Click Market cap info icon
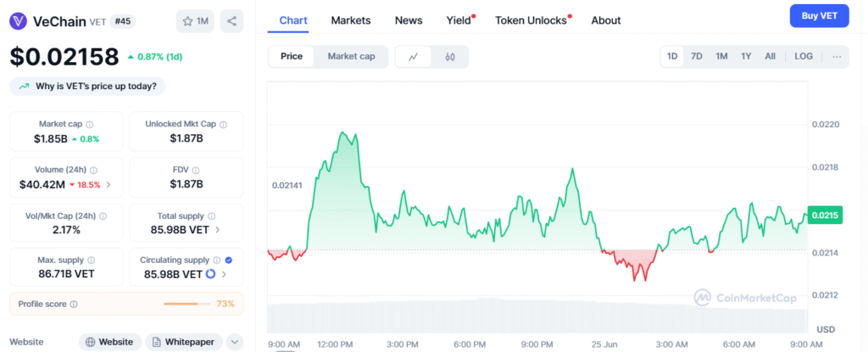Screen dimensions: 868x352 [90, 124]
